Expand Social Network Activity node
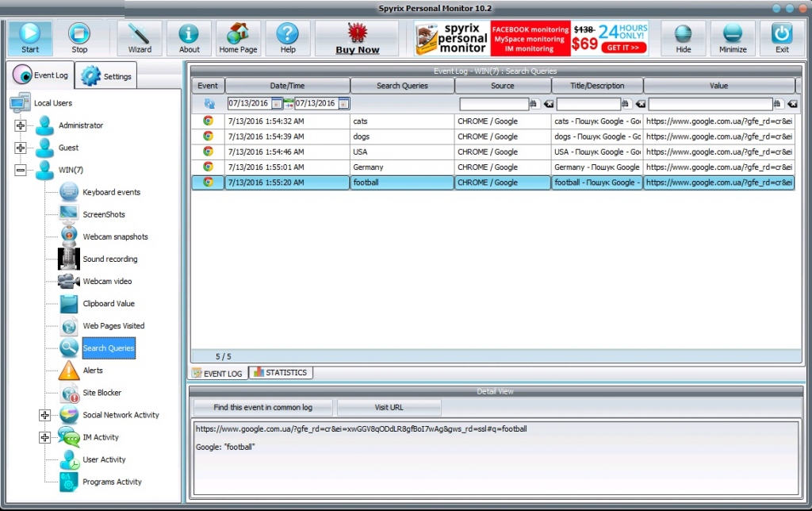Screen dimensions: 812x511 click(44, 415)
